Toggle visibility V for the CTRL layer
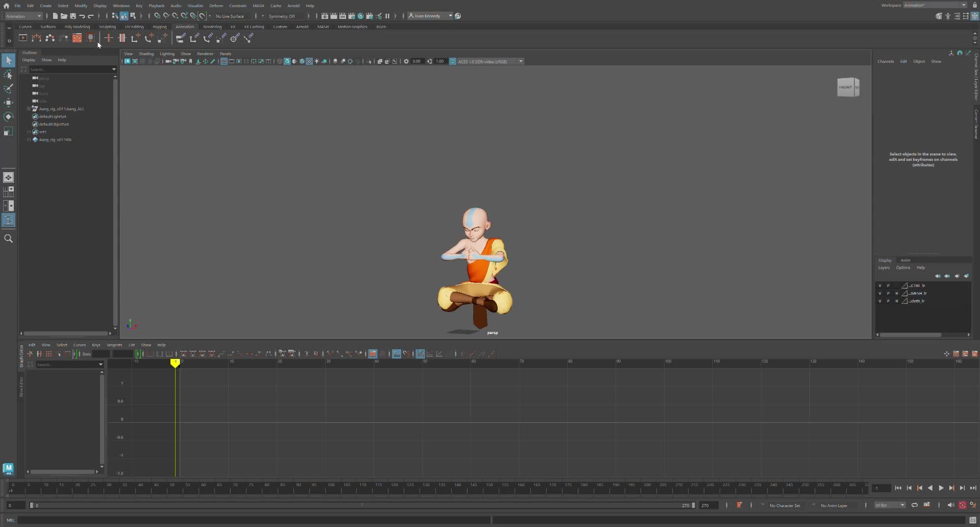This screenshot has height=527, width=980. pyautogui.click(x=880, y=286)
